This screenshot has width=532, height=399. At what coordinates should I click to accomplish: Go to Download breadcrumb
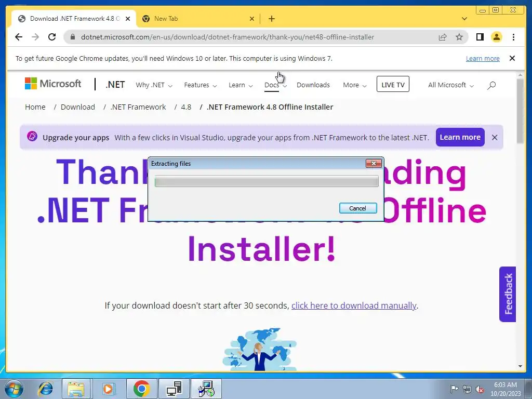point(78,107)
